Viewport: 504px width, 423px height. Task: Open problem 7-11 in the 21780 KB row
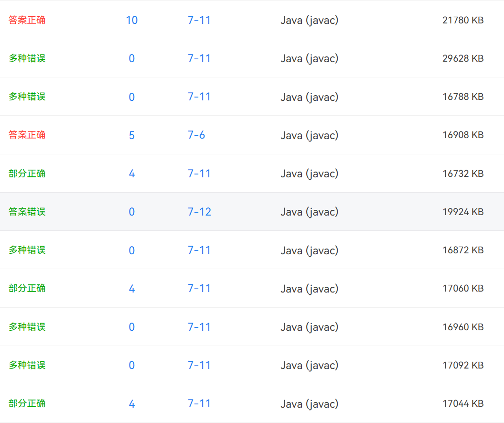(x=199, y=20)
